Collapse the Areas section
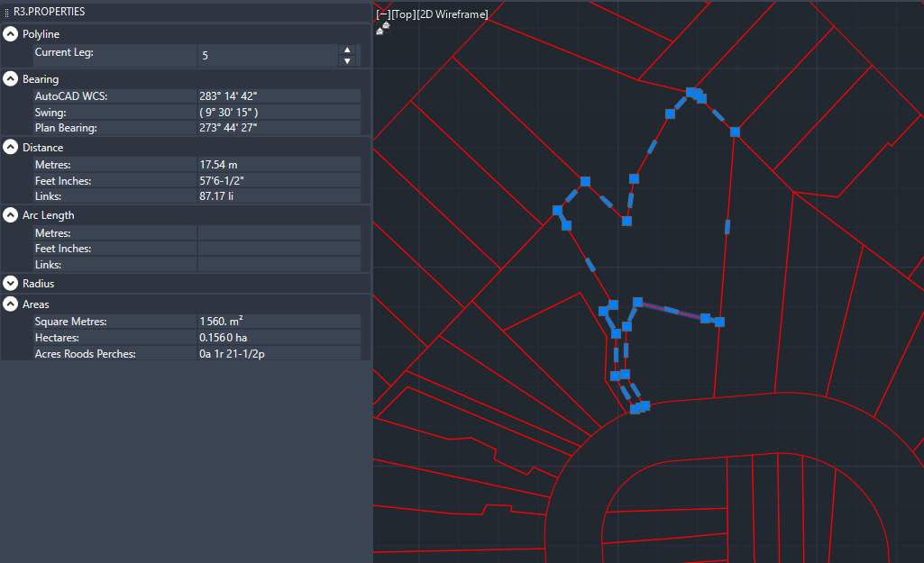The image size is (924, 563). (x=11, y=304)
